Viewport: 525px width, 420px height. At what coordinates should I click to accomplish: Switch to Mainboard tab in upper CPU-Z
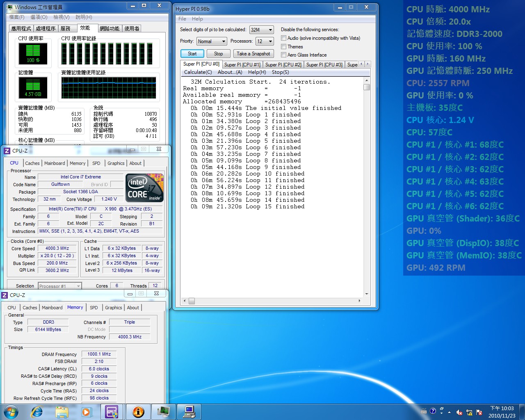coord(55,163)
